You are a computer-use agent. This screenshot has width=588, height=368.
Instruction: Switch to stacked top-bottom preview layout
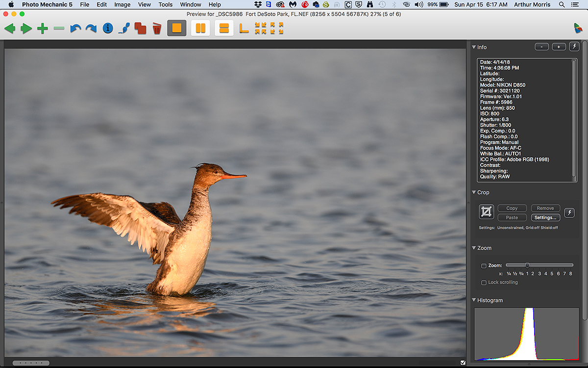pyautogui.click(x=224, y=28)
